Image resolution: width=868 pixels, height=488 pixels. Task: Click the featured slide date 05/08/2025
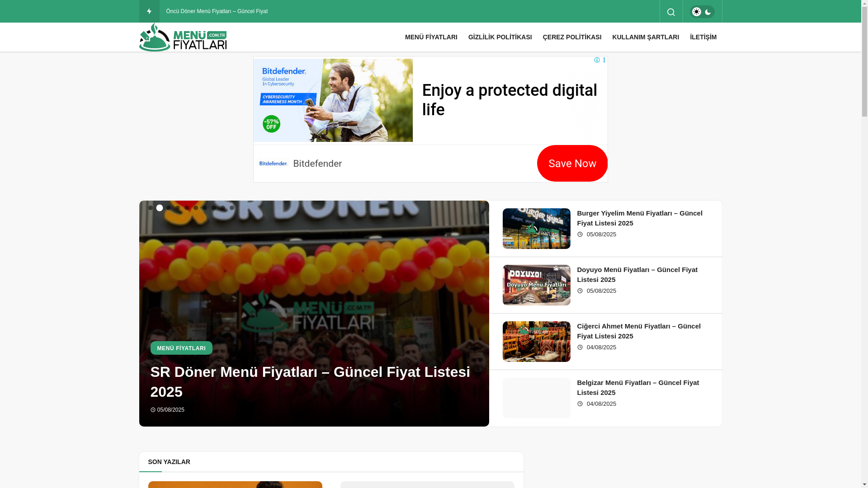coord(171,410)
